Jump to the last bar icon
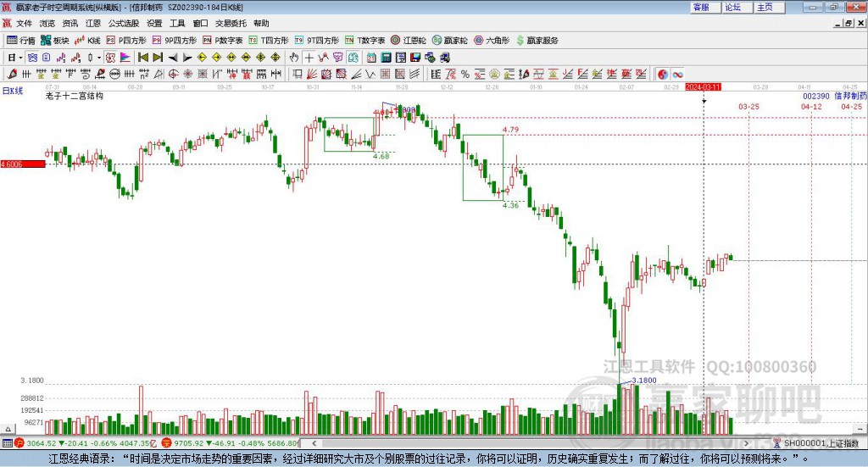 [158, 58]
